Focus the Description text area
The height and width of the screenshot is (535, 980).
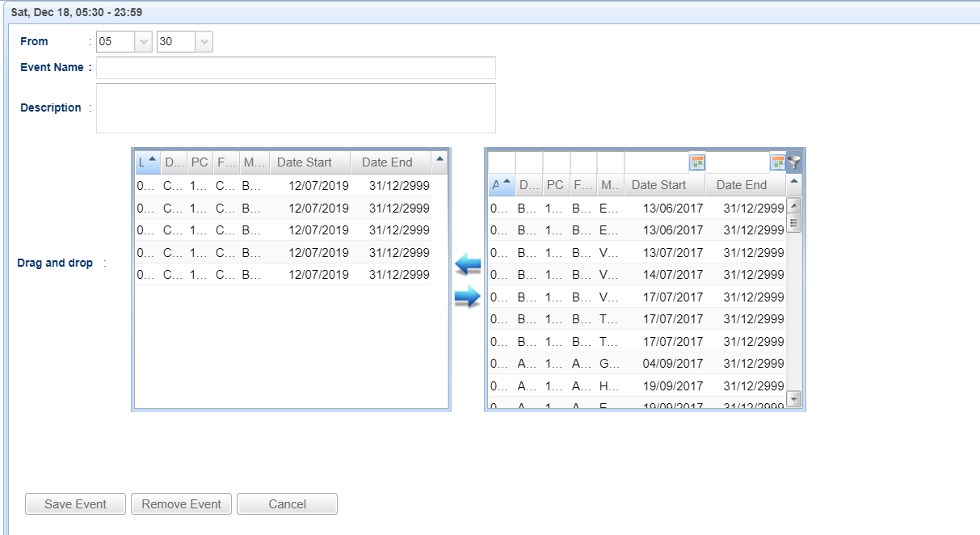[x=296, y=107]
